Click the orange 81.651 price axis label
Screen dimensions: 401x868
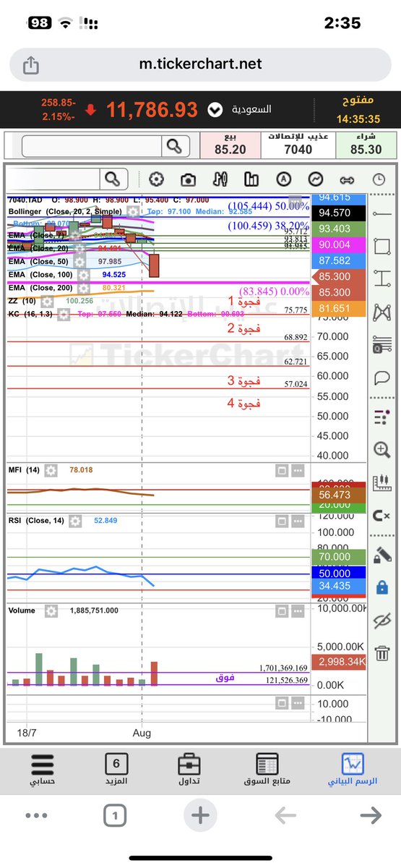coord(338,309)
